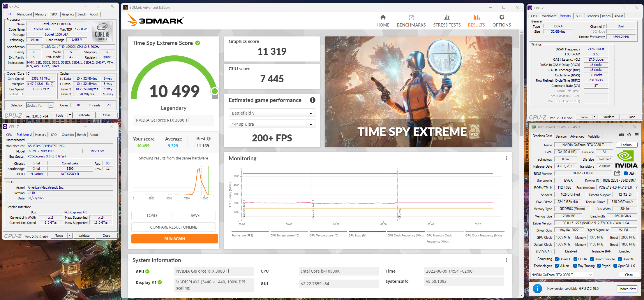
Task: Toggle the CUDA checkbox
Action: [575, 259]
